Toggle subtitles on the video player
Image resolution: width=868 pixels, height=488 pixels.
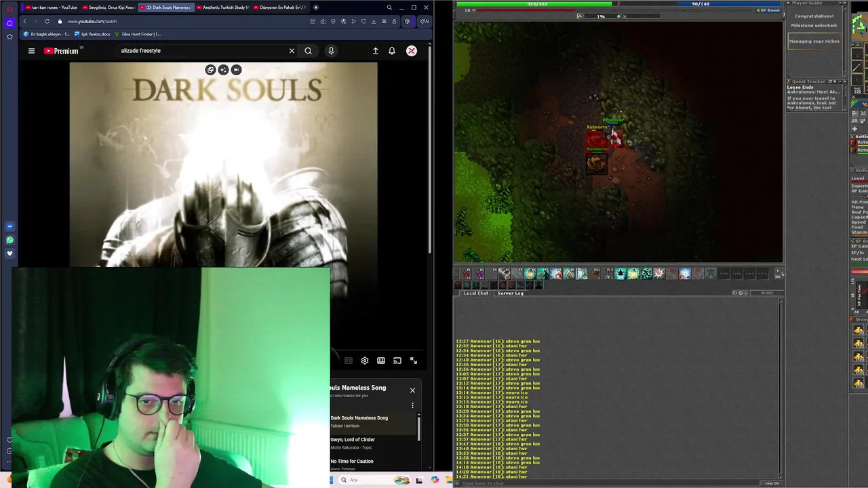pyautogui.click(x=349, y=361)
